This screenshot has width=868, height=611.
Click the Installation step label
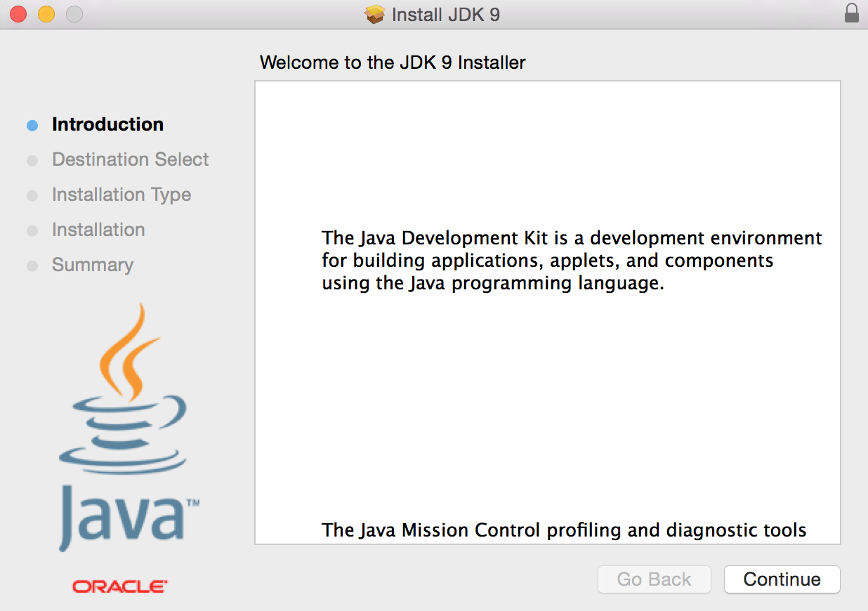pos(98,230)
